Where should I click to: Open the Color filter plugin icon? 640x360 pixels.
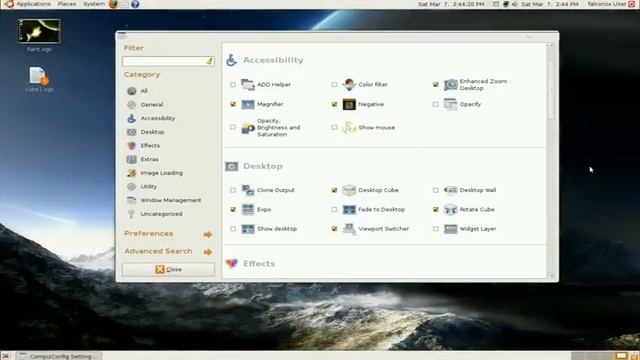tap(349, 84)
